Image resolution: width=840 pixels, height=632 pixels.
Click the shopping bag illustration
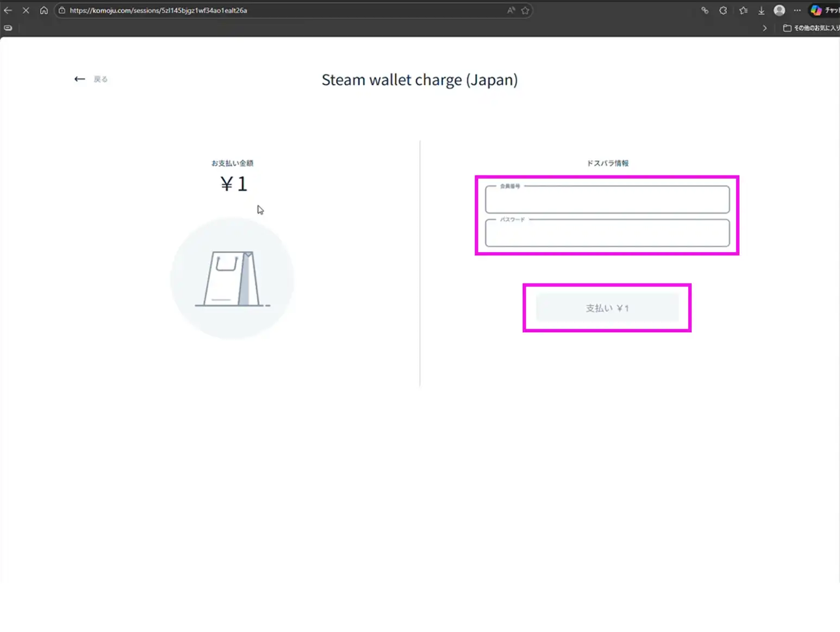coord(232,278)
